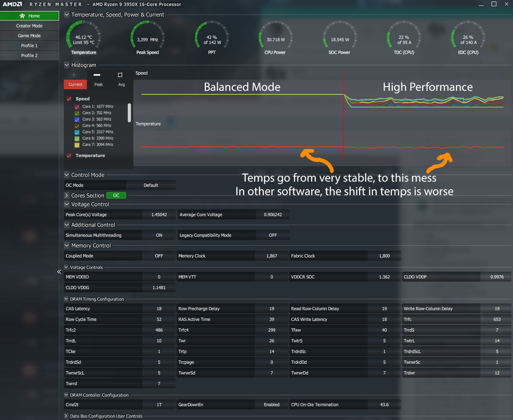Collapse the Histogram section

(x=67, y=65)
